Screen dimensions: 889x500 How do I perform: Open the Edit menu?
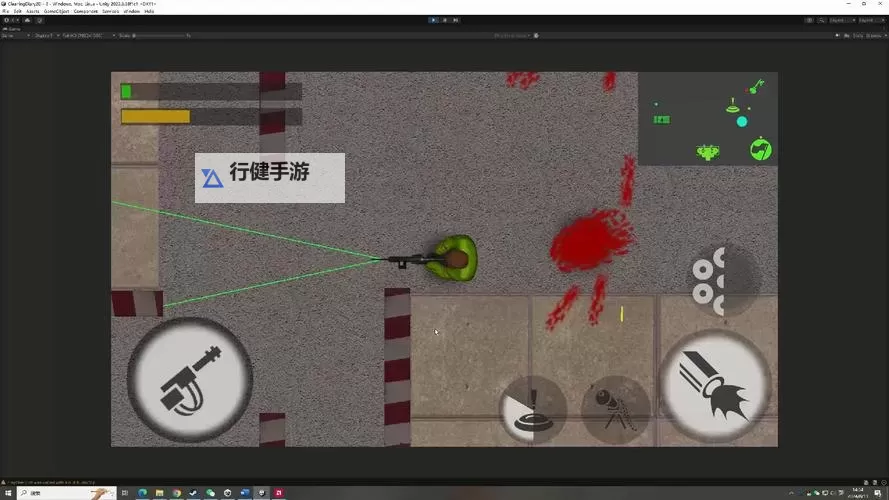coord(18,11)
